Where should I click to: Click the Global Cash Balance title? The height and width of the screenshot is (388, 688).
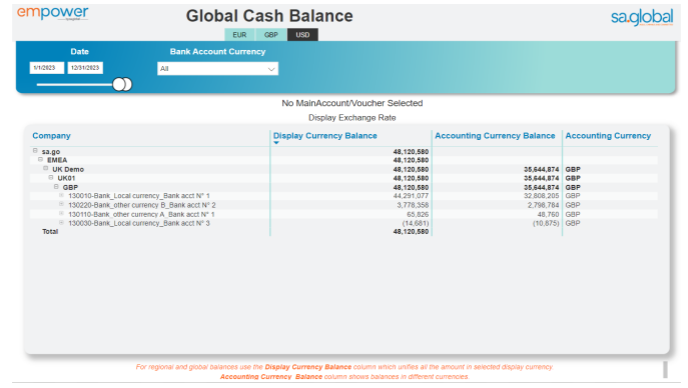(x=269, y=16)
